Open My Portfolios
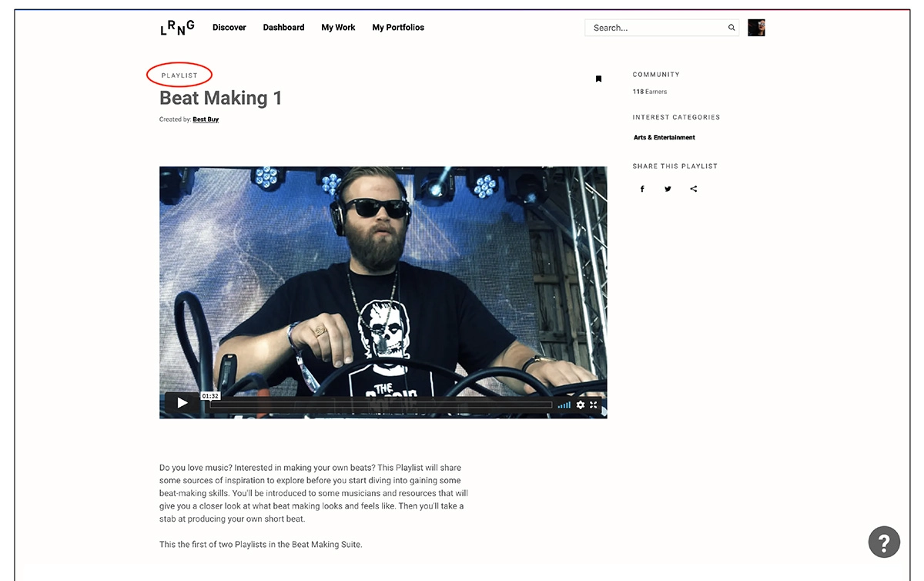Viewport: 924px width, 581px height. pos(397,27)
